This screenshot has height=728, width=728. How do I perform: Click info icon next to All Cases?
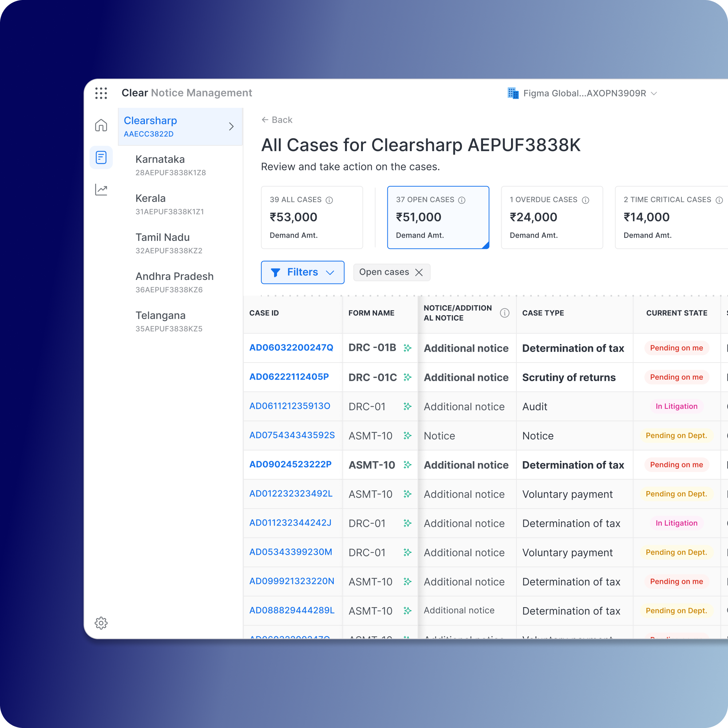(x=329, y=200)
